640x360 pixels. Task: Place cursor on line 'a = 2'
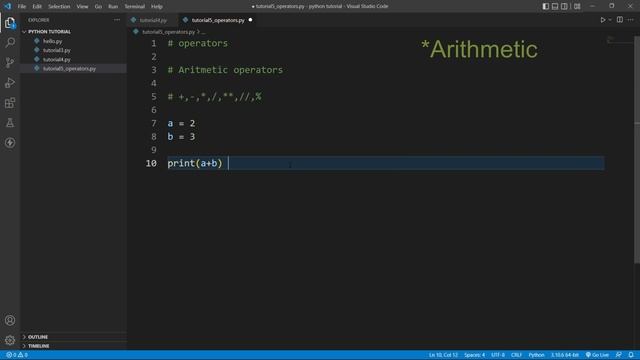click(181, 123)
